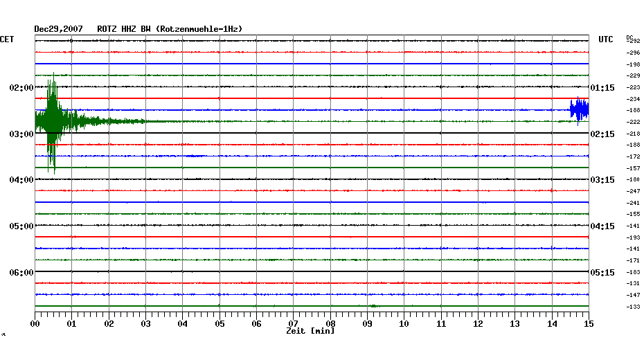Select DC offset value -222

(633, 122)
